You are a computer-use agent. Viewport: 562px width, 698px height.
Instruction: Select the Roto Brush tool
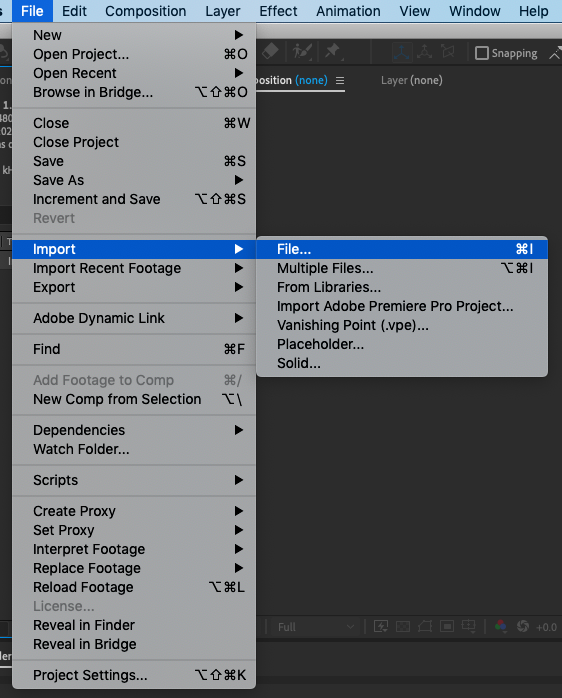click(x=302, y=52)
